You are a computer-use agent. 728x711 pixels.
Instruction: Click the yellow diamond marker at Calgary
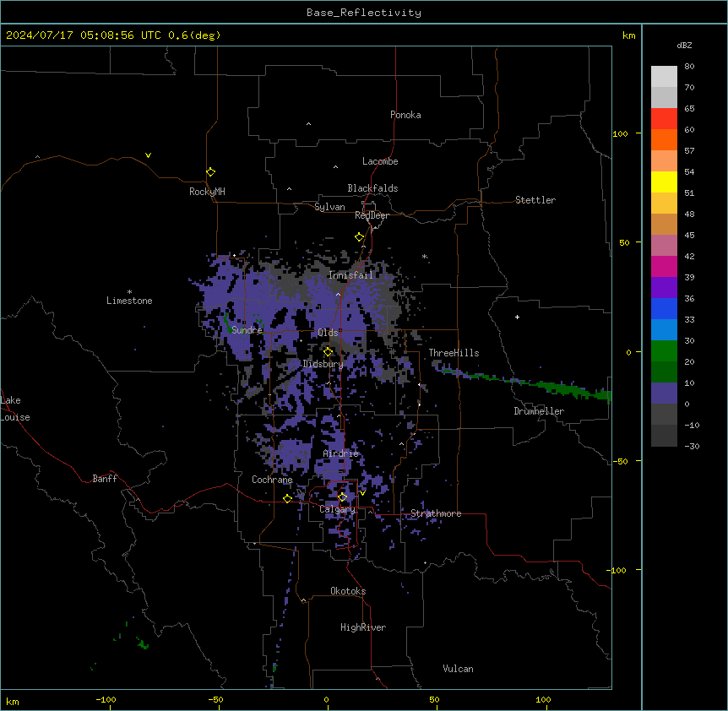(342, 497)
